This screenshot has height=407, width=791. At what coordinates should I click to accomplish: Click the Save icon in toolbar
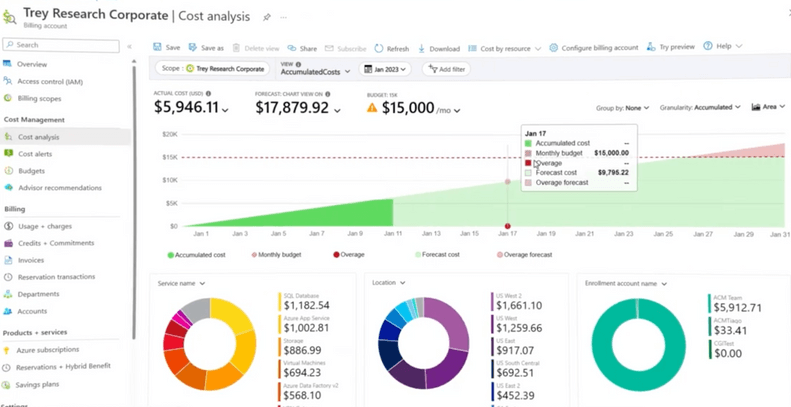(157, 47)
